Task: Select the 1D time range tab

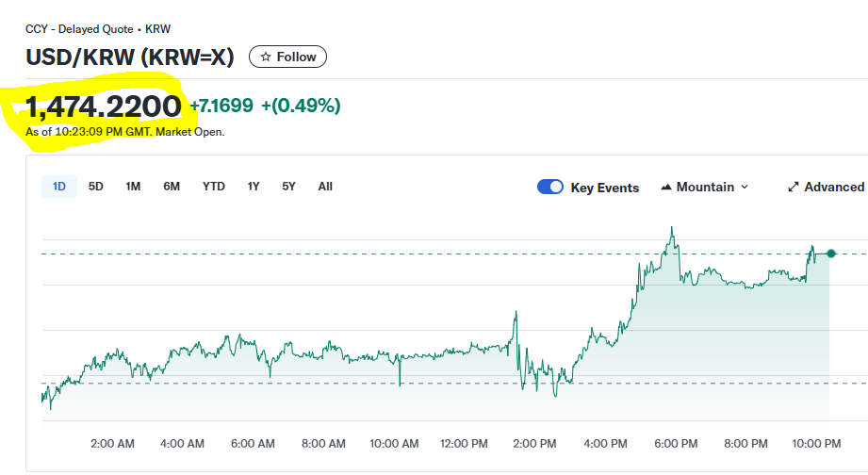Action: click(x=58, y=187)
